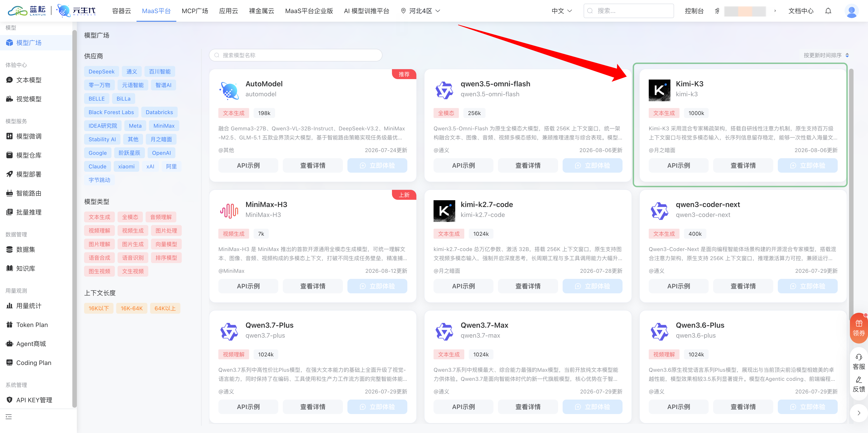868x433 pixels.
Task: Click the Qwen3.7-Plus logo
Action: (x=229, y=331)
